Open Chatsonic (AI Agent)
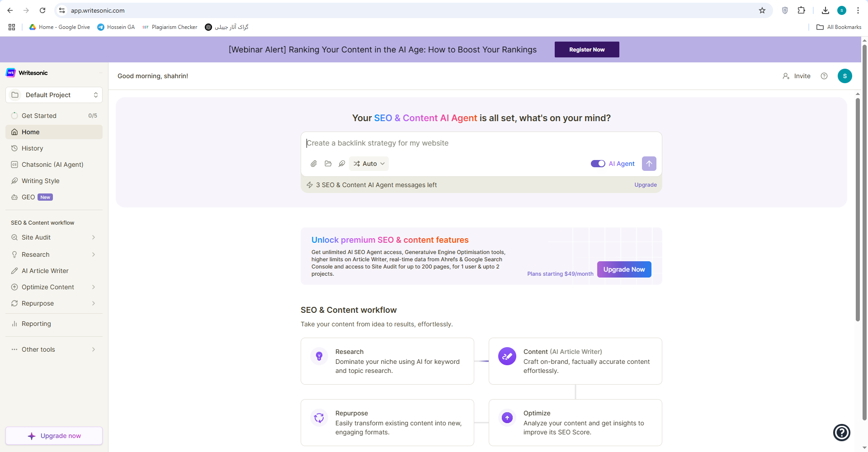868x452 pixels. tap(54, 165)
